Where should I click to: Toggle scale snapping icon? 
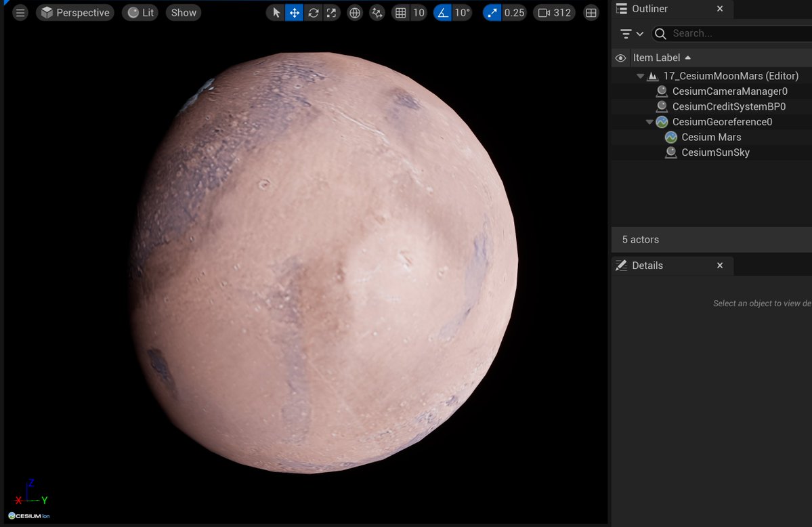click(492, 12)
